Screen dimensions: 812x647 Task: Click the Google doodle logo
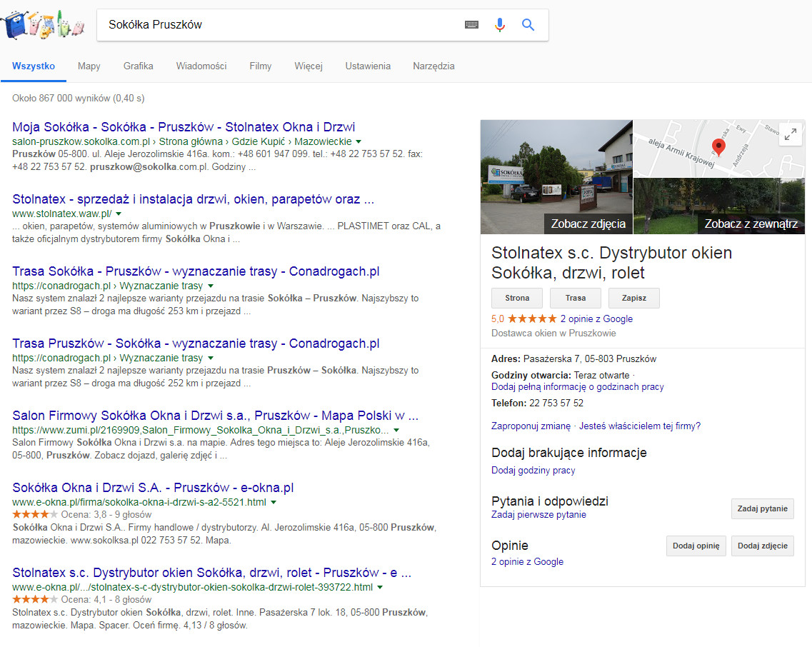coord(42,24)
